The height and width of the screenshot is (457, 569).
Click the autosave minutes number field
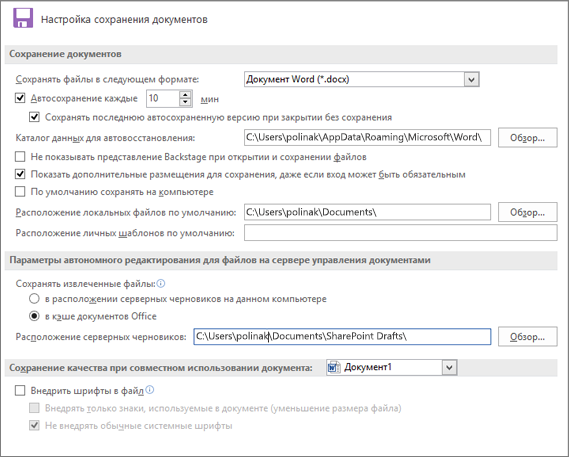click(163, 98)
